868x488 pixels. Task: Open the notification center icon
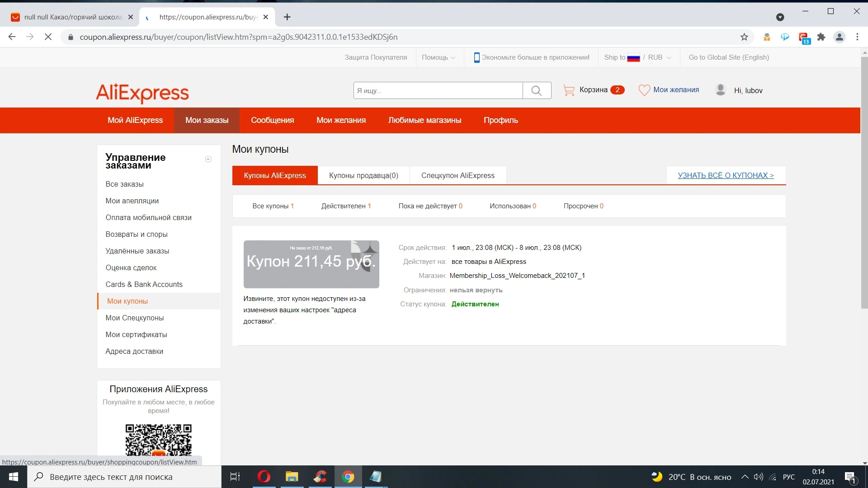click(x=850, y=477)
